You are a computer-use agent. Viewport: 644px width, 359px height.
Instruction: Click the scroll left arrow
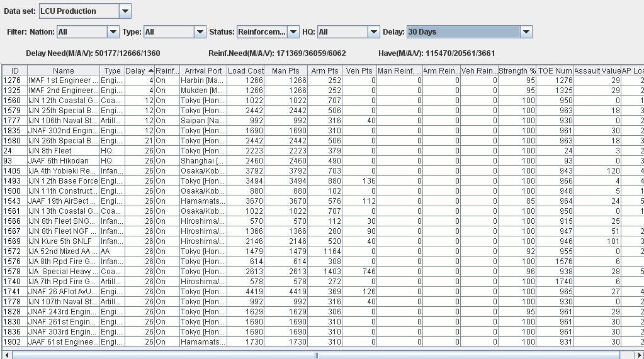coord(7,355)
